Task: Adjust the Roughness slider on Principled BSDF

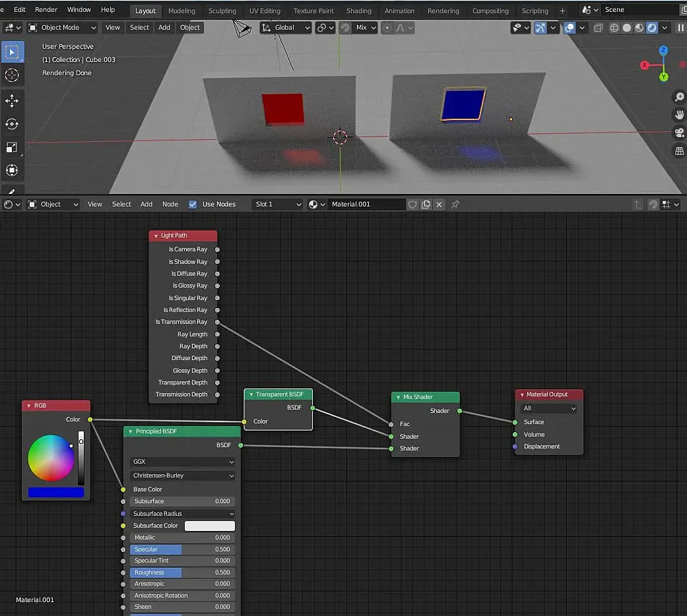Action: click(182, 572)
